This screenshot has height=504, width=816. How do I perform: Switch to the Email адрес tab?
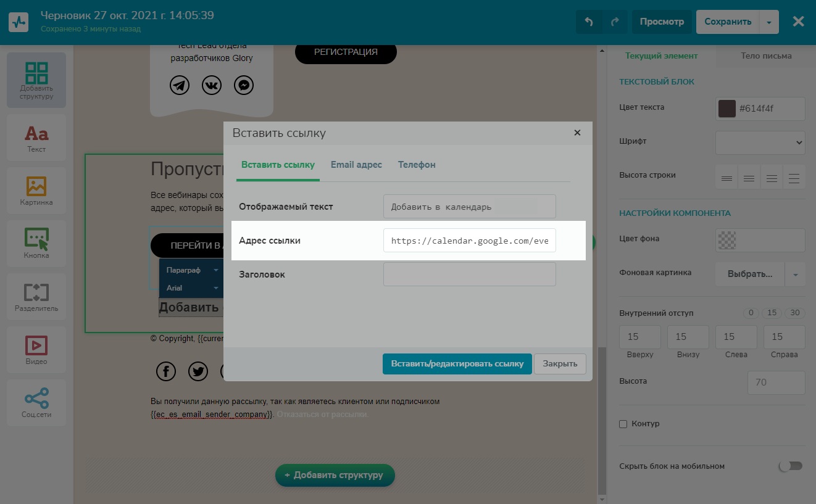coord(356,165)
